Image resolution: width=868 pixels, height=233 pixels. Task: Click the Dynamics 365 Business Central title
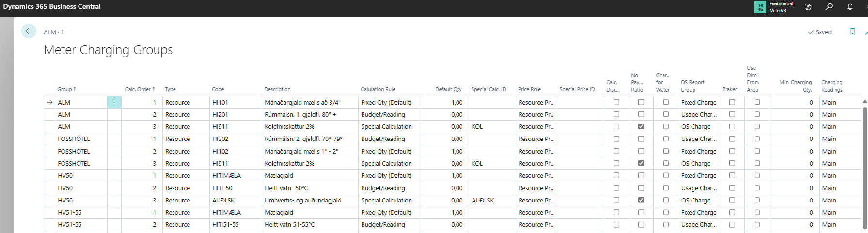click(52, 7)
